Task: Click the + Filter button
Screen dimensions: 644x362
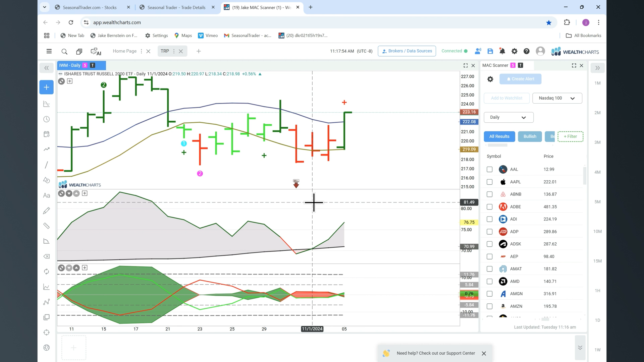Action: (570, 136)
